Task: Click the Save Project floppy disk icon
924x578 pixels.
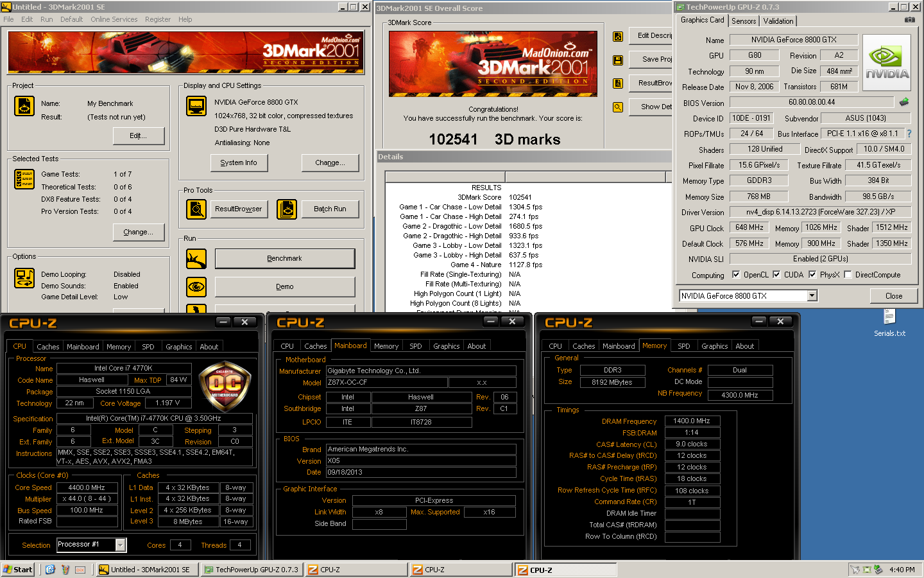Action: click(x=618, y=60)
